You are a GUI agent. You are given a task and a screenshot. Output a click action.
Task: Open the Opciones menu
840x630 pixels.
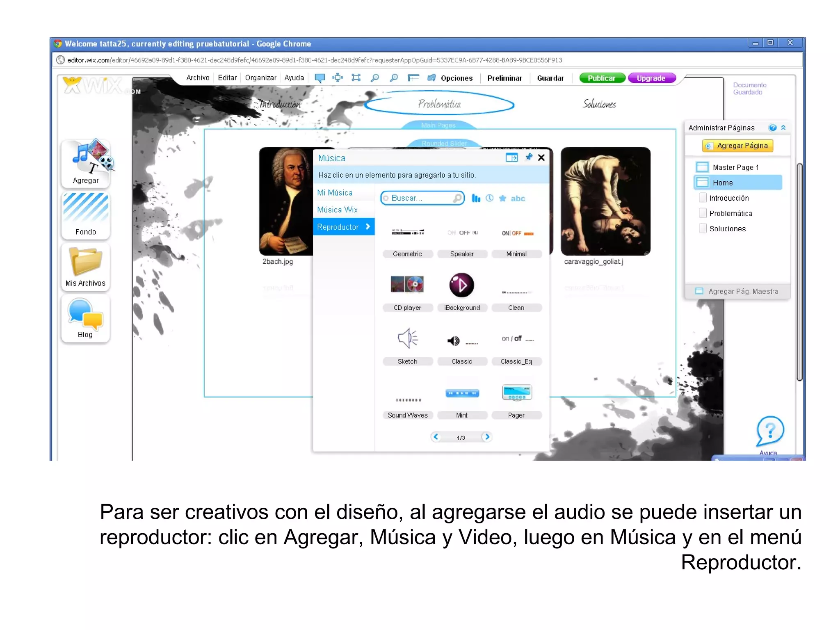457,78
